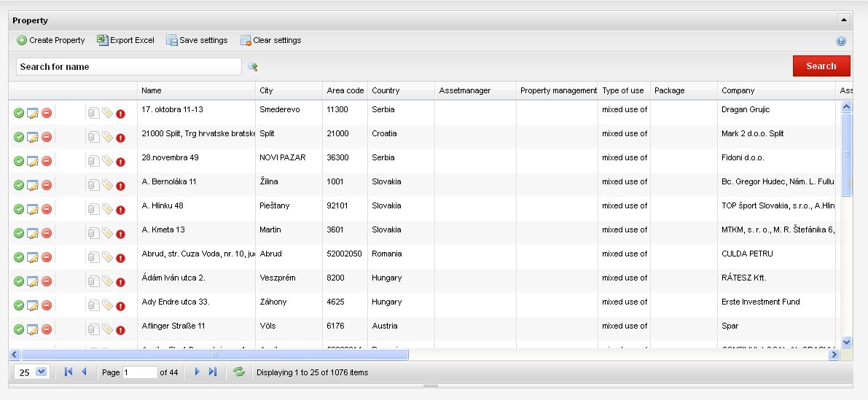Click green checkmark for 17. oktobra 11-13 row
The image size is (868, 400).
pyautogui.click(x=19, y=114)
